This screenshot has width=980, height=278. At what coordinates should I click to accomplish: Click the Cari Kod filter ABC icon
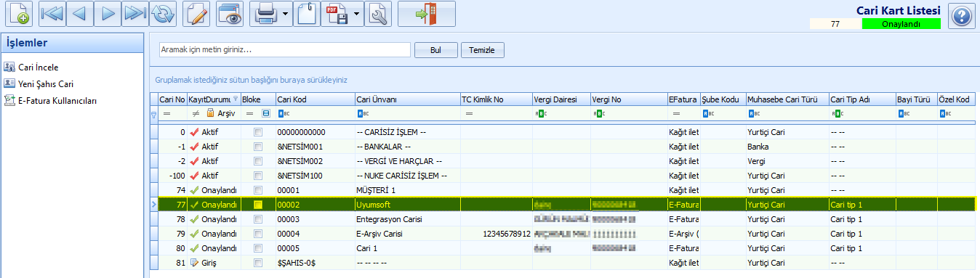click(x=284, y=114)
